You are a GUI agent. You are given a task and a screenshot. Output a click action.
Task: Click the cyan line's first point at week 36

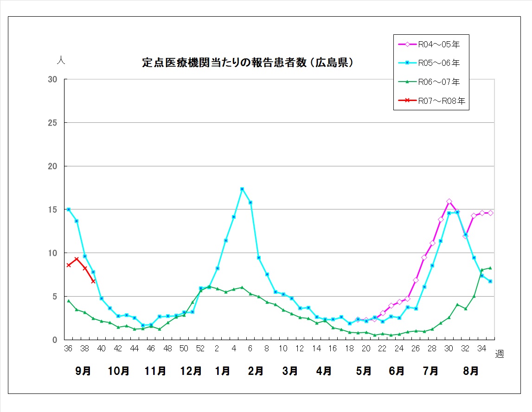pyautogui.click(x=69, y=209)
